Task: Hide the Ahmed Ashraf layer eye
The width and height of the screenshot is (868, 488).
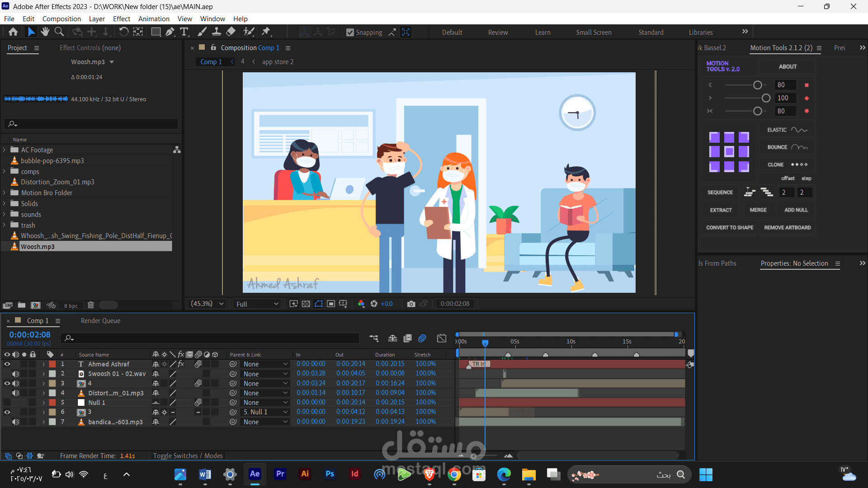Action: click(x=7, y=364)
